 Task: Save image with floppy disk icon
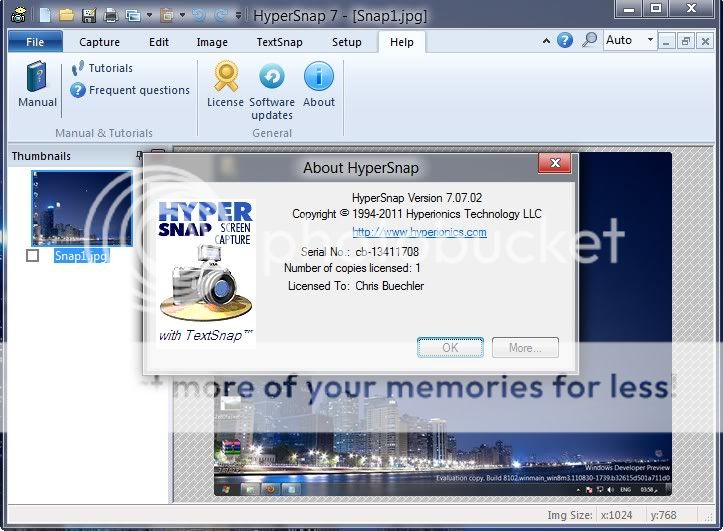[x=89, y=16]
